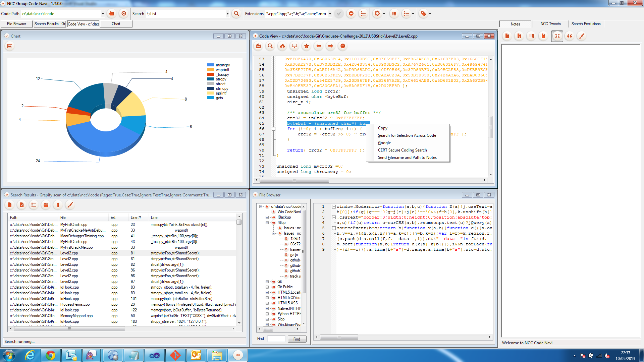Click the quote marks icon in Notes toolbar
The height and width of the screenshot is (362, 644).
pos(569,36)
